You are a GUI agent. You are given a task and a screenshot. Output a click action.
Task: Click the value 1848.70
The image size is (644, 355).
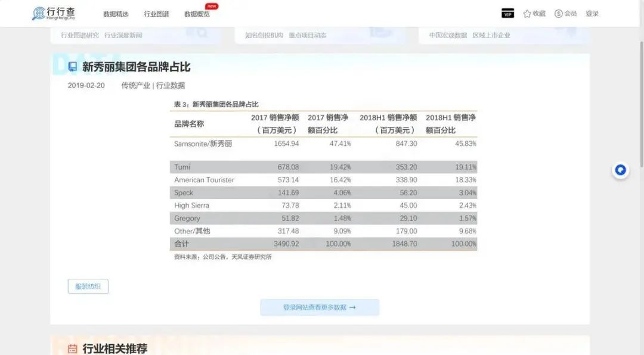point(404,244)
